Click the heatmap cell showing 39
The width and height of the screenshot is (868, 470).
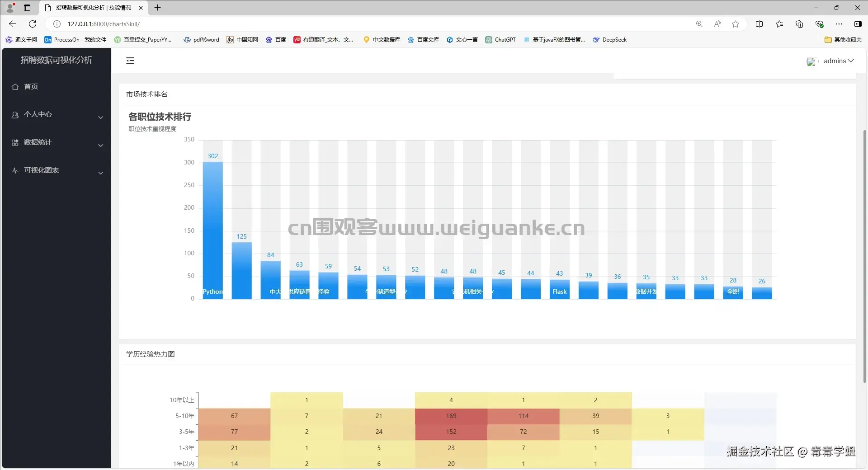(596, 416)
